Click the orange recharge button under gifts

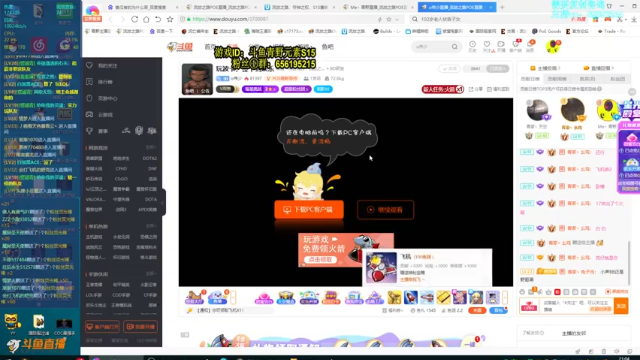coord(477,311)
